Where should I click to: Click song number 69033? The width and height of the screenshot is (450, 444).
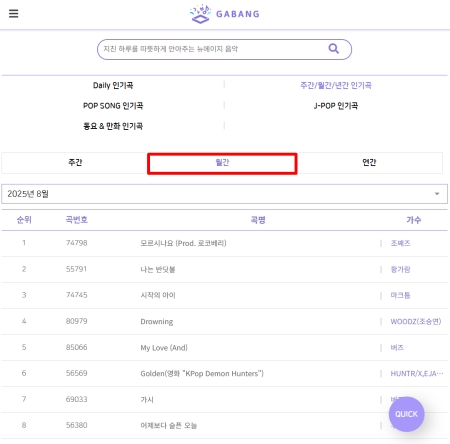[x=76, y=399]
